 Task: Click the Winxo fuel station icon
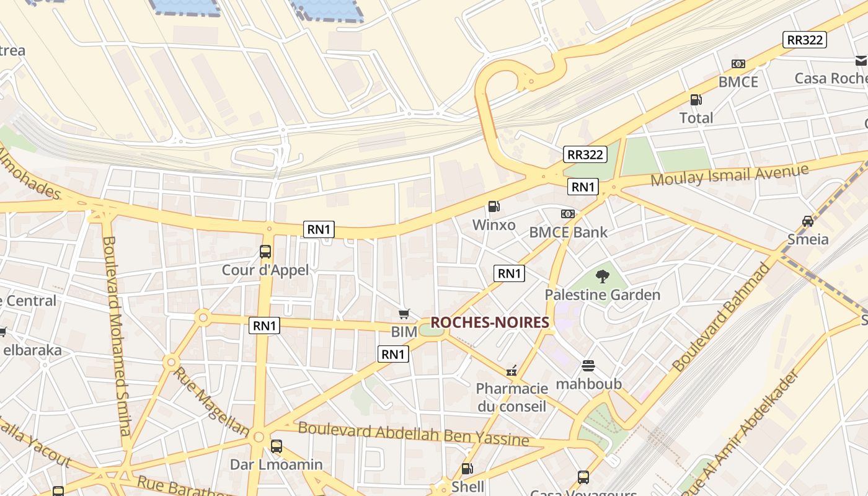pyautogui.click(x=494, y=206)
